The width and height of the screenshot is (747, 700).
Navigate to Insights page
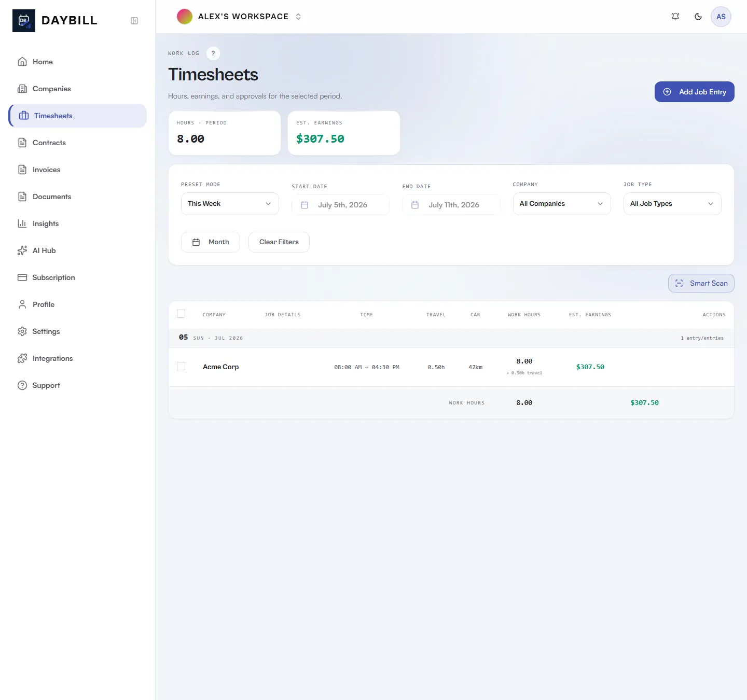[x=78, y=223]
